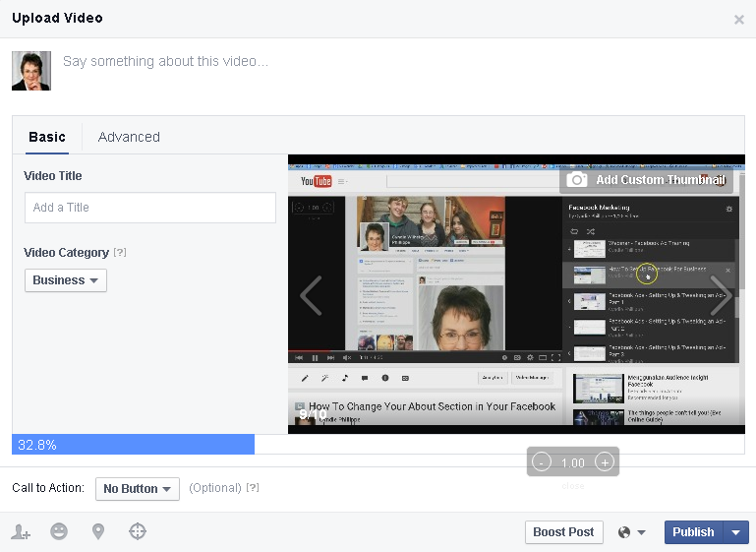Open the Publish options dropdown arrow
Viewport: 756px width, 552px height.
click(735, 532)
